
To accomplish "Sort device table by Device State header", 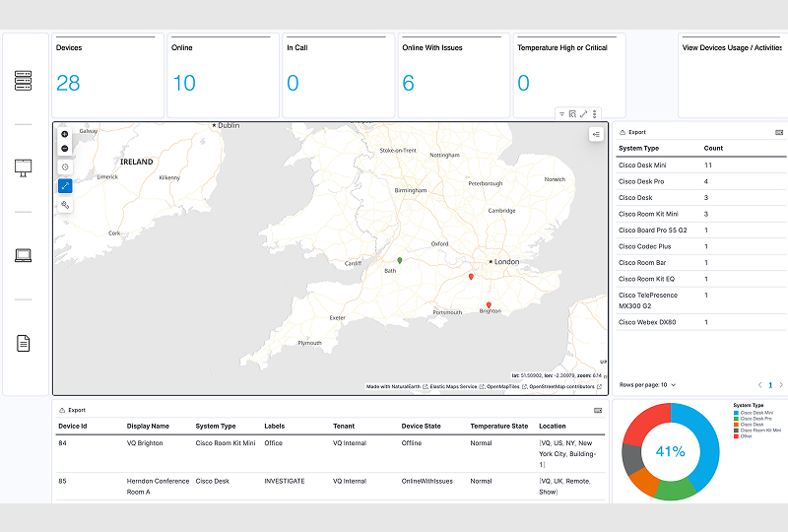I will pos(421,427).
